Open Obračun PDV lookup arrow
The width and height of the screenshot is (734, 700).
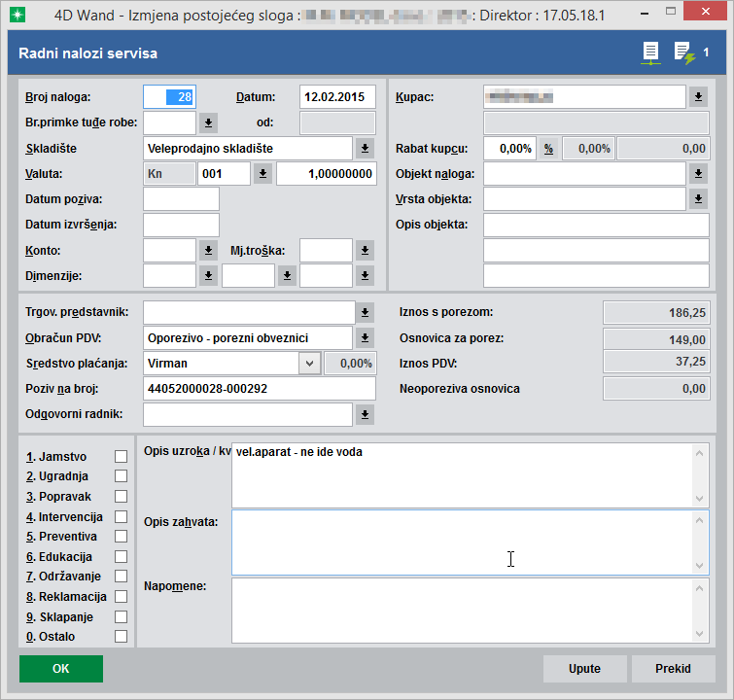[x=365, y=337]
